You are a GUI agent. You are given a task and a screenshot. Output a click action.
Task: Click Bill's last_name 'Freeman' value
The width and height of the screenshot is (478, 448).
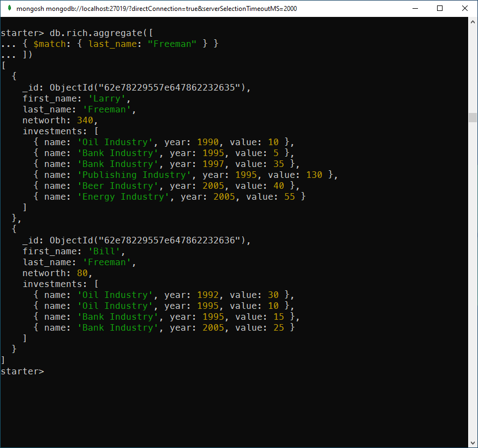click(107, 262)
